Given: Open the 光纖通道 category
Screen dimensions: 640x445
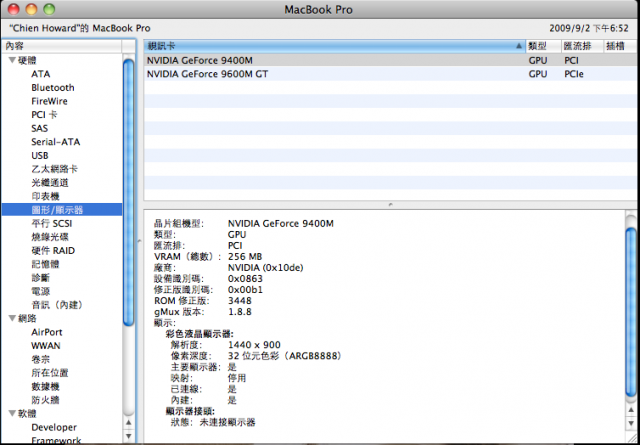Looking at the screenshot, I should pyautogui.click(x=50, y=182).
